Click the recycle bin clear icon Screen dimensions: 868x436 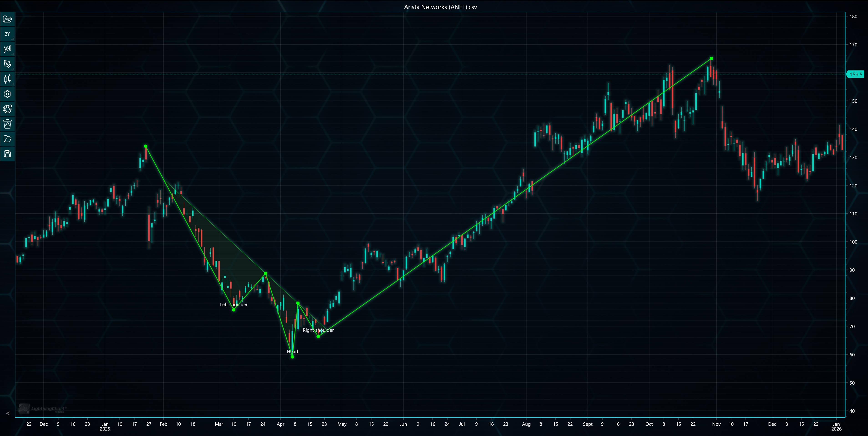[x=8, y=124]
